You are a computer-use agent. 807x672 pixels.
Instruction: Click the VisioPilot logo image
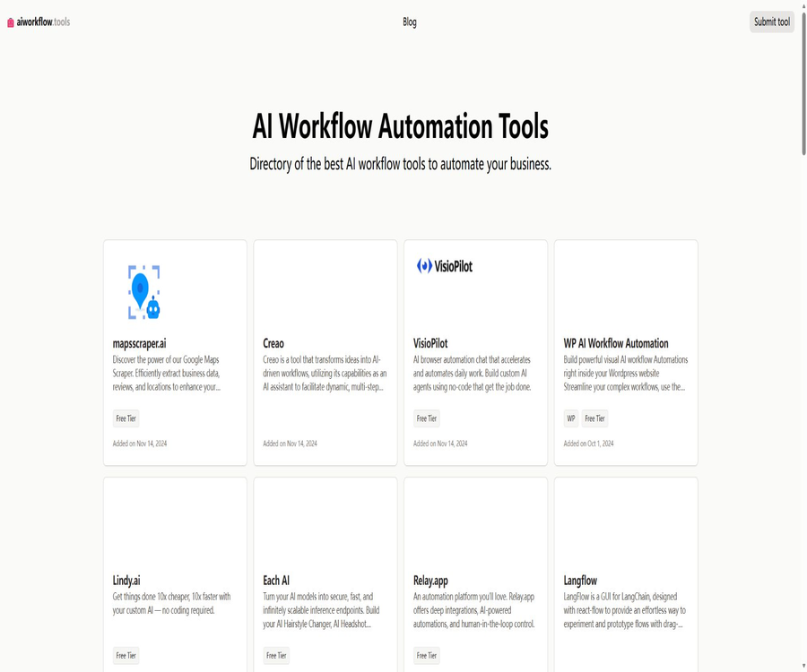pyautogui.click(x=444, y=266)
